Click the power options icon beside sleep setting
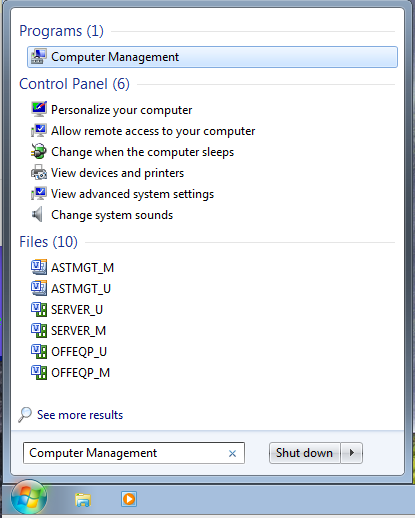This screenshot has width=415, height=518. pyautogui.click(x=39, y=152)
